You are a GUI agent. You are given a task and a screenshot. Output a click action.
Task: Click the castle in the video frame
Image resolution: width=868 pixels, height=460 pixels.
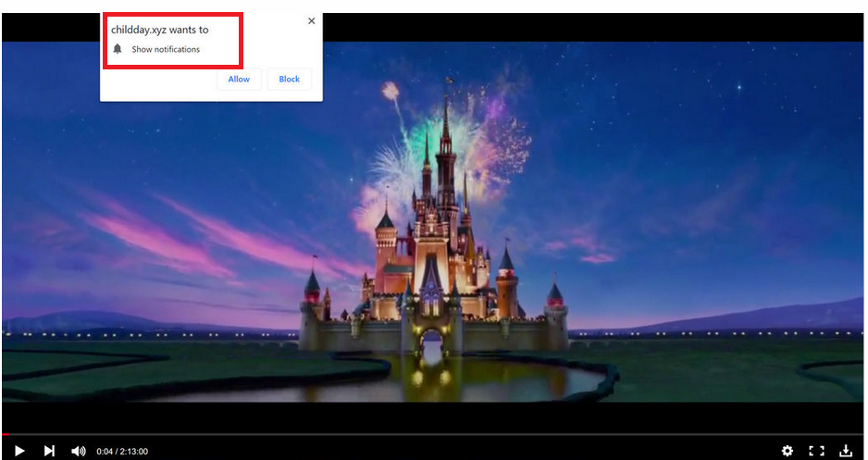(x=435, y=268)
